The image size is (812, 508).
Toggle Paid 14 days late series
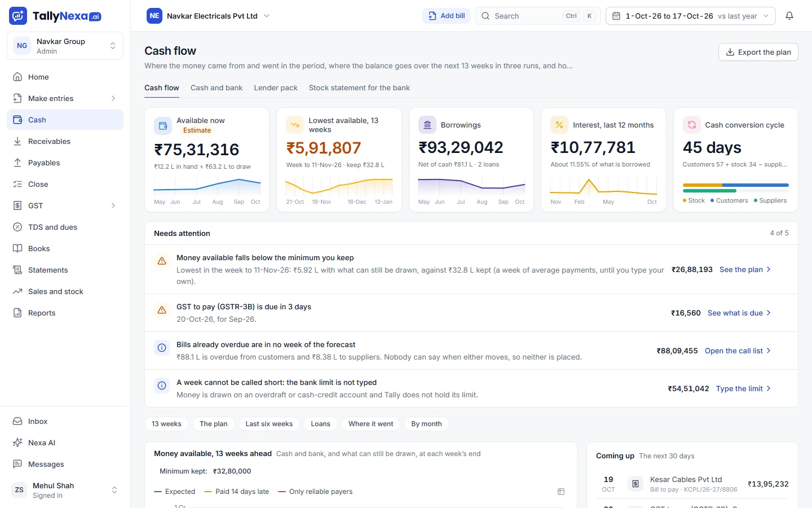tap(236, 492)
